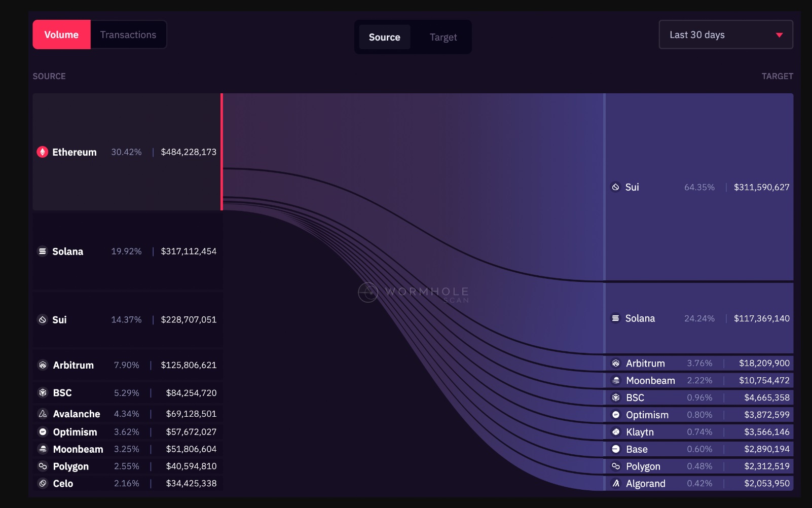This screenshot has height=508, width=812.
Task: Click the 24.24% Solana target percentage
Action: click(699, 318)
